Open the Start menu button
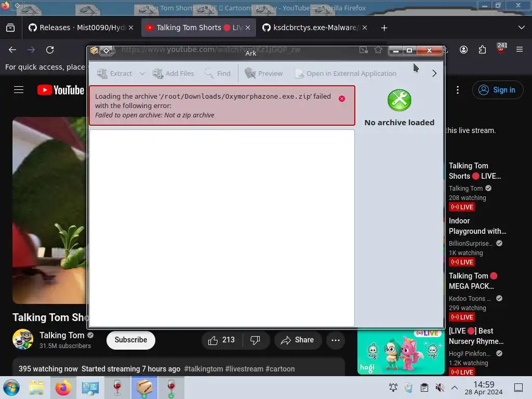The width and height of the screenshot is (532, 399). (x=11, y=388)
